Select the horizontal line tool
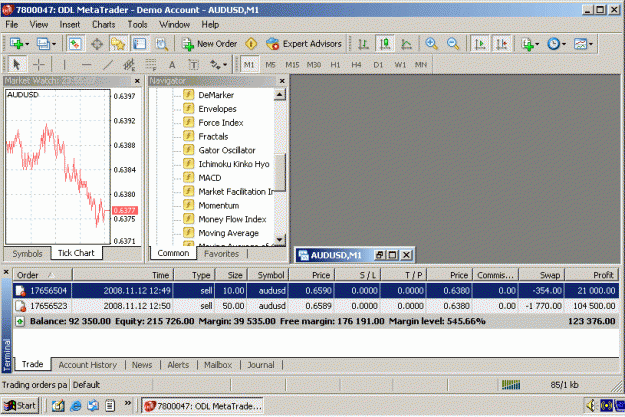625x417 pixels. (86, 65)
